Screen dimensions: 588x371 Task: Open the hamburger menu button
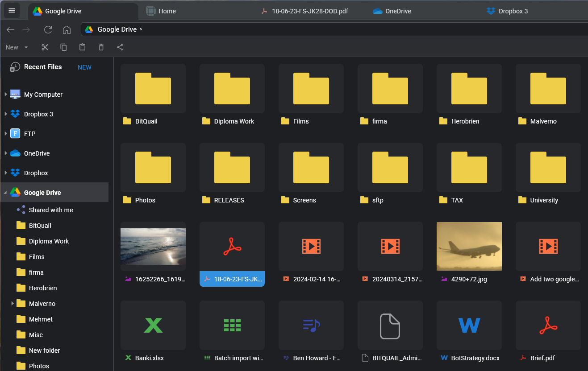[x=12, y=11]
